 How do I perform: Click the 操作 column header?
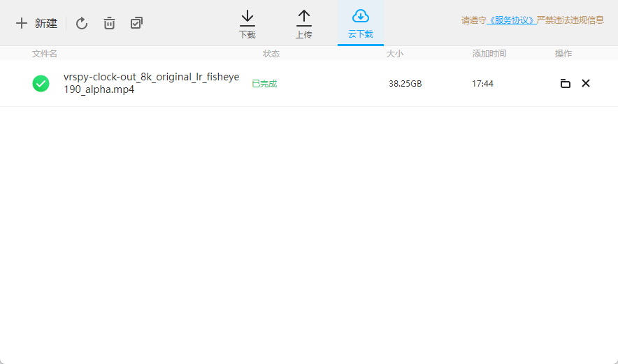tap(563, 54)
